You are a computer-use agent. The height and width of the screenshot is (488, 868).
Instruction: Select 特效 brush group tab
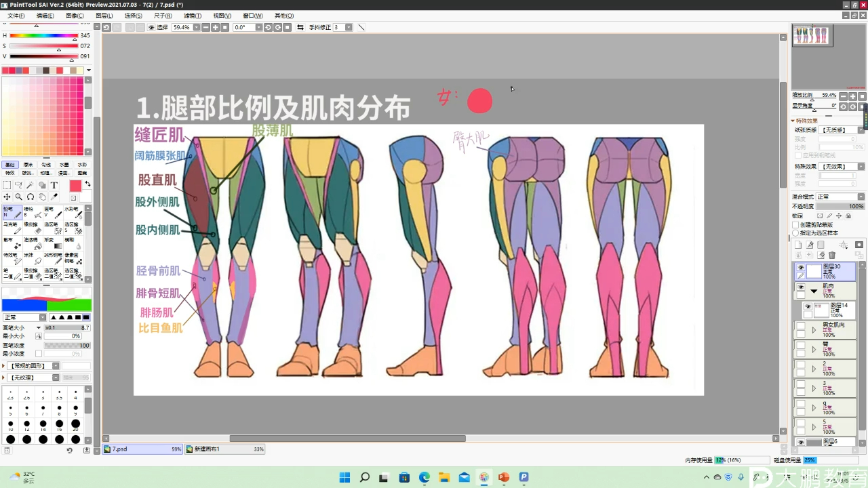coord(9,173)
